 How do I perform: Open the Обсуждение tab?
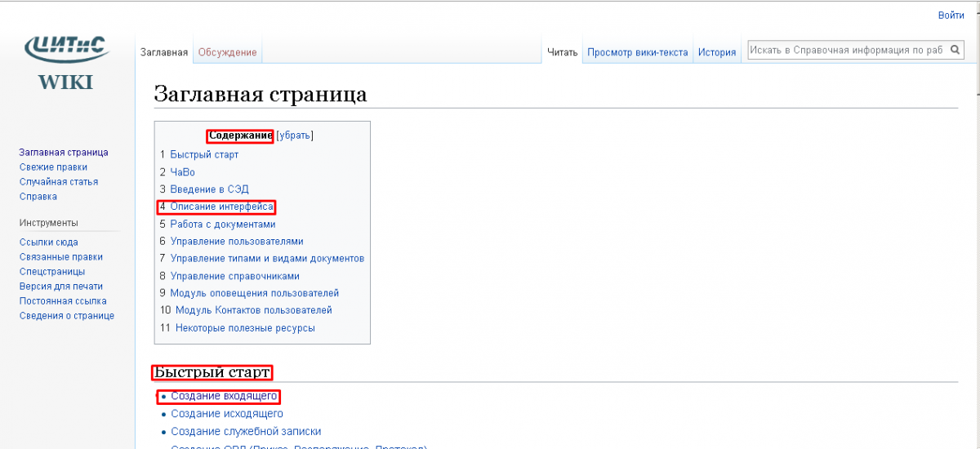tap(227, 52)
